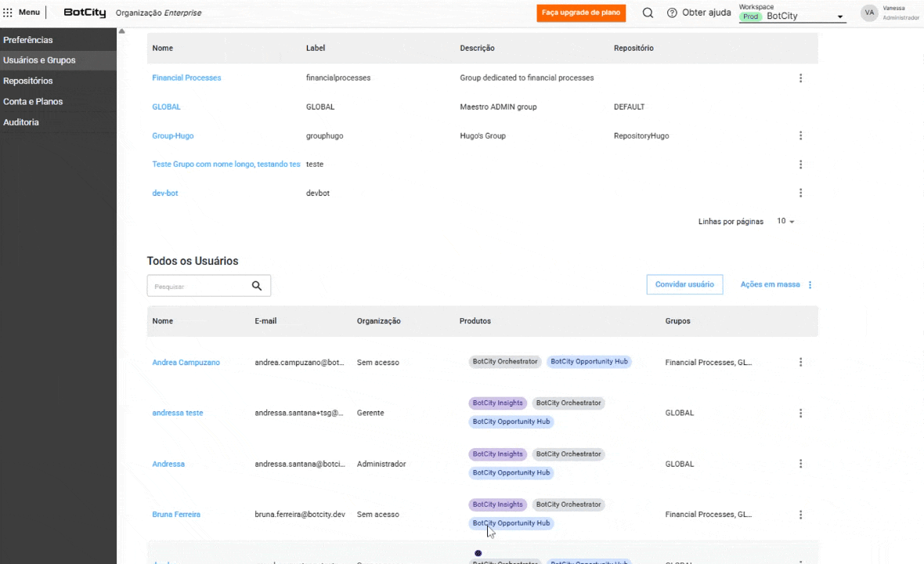
Task: Click search icon in user search box
Action: click(257, 286)
